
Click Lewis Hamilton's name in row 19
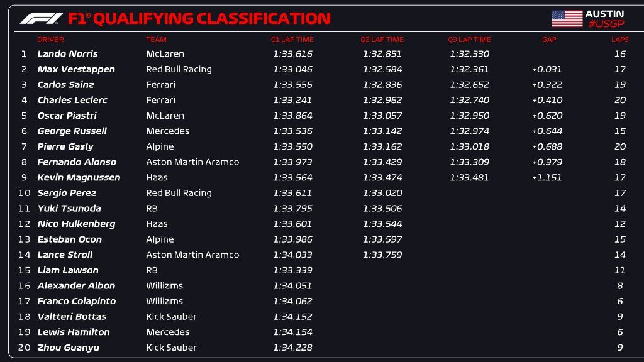[x=73, y=332]
